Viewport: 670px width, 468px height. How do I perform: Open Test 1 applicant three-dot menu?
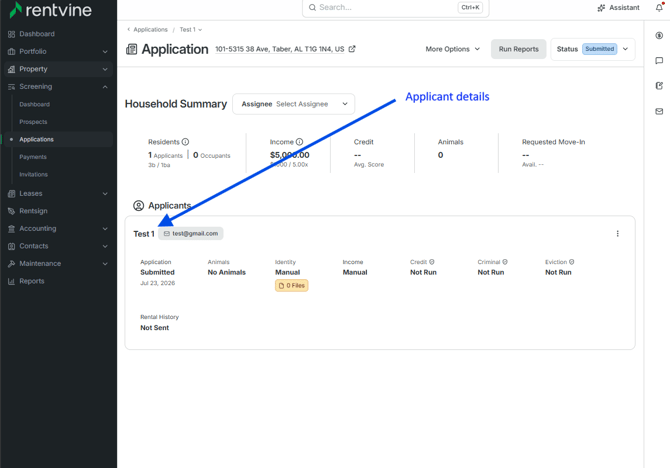617,234
